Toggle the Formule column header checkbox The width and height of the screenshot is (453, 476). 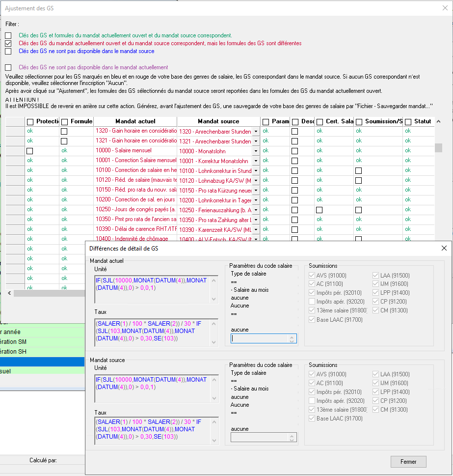pos(64,122)
